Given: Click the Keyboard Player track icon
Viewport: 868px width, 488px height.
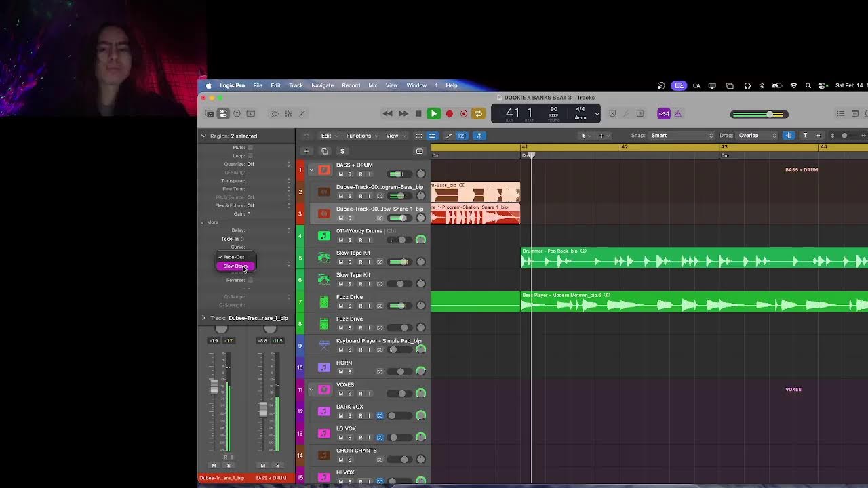Looking at the screenshot, I should point(324,346).
